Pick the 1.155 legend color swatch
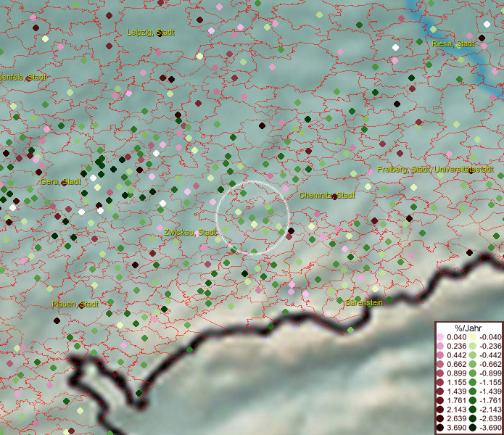The image size is (504, 435). click(x=440, y=382)
